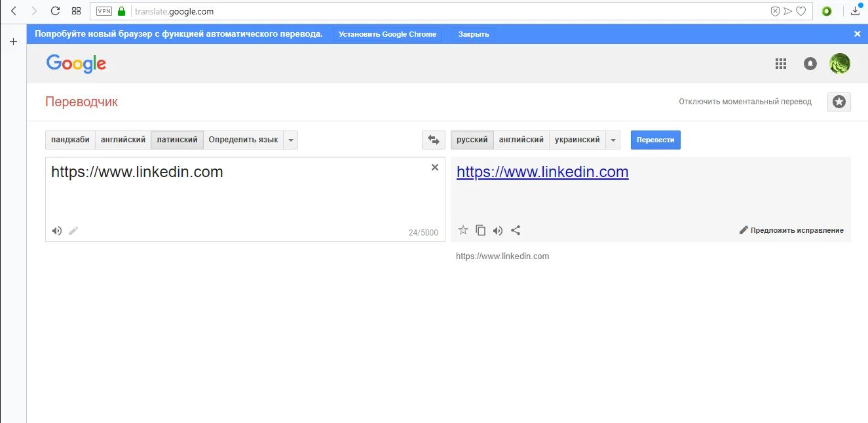Click the send arrow icon in address bar
Screen dimensions: 868x423
pyautogui.click(x=787, y=11)
